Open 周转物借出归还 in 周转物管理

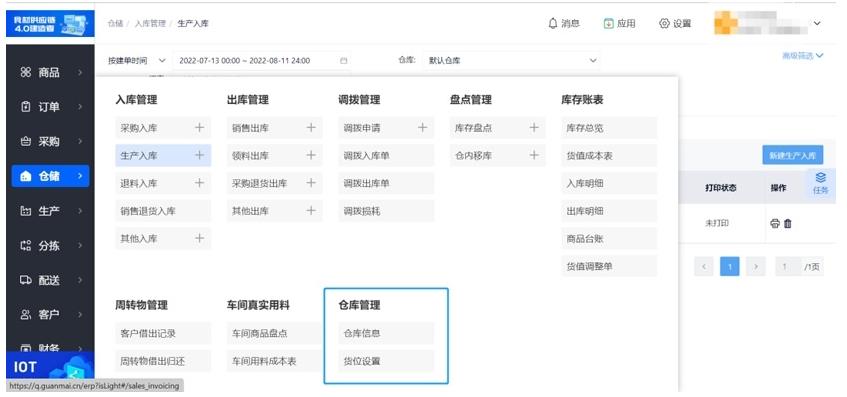coord(163,361)
